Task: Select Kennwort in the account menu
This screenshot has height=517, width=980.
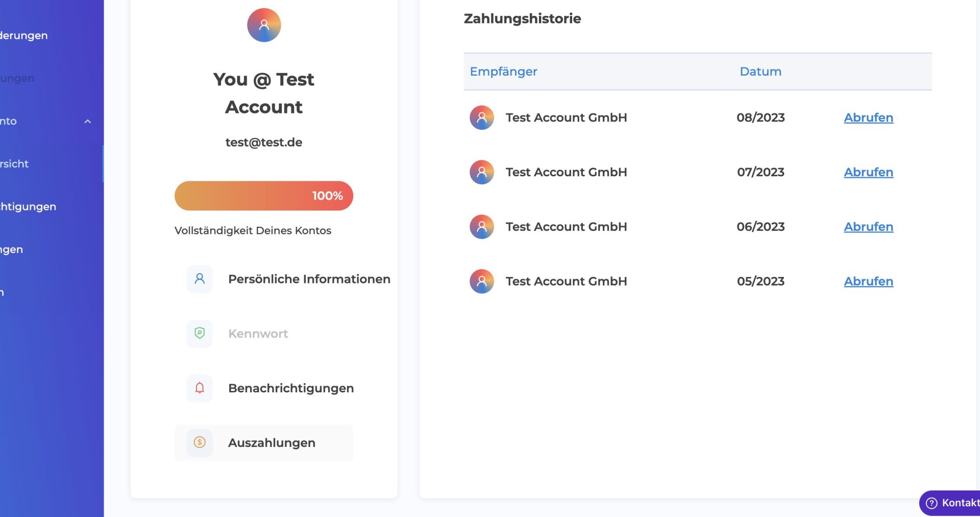Action: 258,334
